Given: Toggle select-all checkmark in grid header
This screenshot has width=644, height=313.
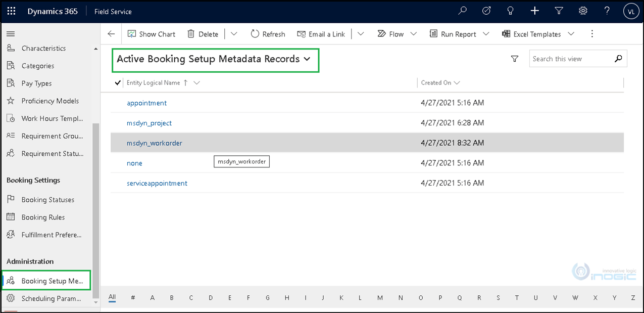Looking at the screenshot, I should [x=118, y=83].
